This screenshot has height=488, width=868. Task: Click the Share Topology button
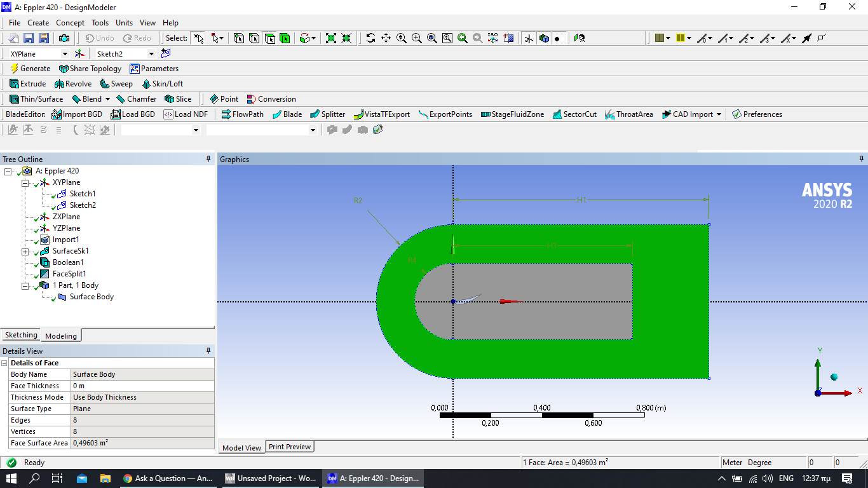[90, 69]
